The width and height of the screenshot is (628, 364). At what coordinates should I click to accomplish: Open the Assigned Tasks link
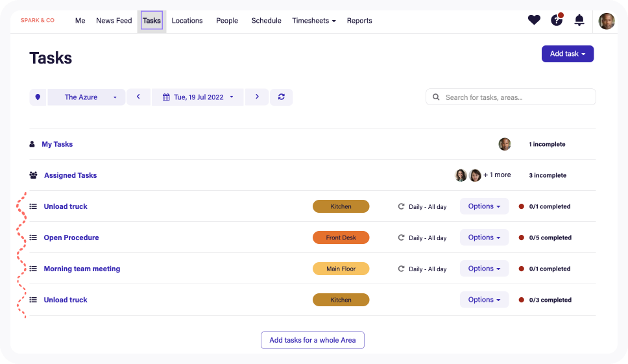point(71,175)
